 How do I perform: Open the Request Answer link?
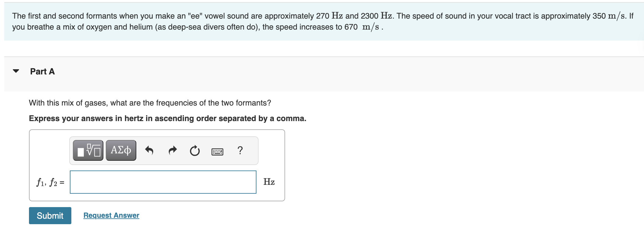[111, 215]
